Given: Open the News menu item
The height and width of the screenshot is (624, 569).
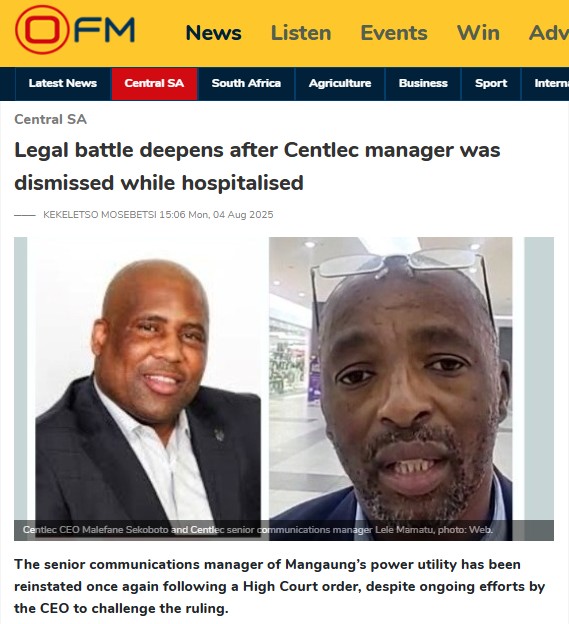Looking at the screenshot, I should (214, 33).
